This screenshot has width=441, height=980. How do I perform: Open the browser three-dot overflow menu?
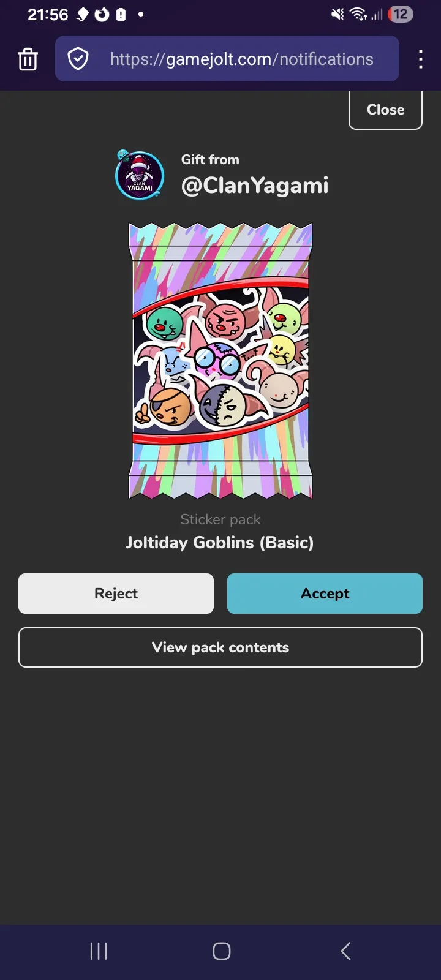click(420, 59)
